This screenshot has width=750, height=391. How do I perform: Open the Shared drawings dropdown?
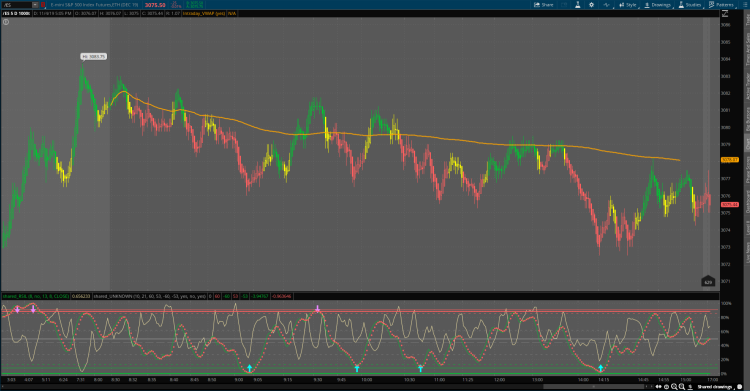click(716, 387)
